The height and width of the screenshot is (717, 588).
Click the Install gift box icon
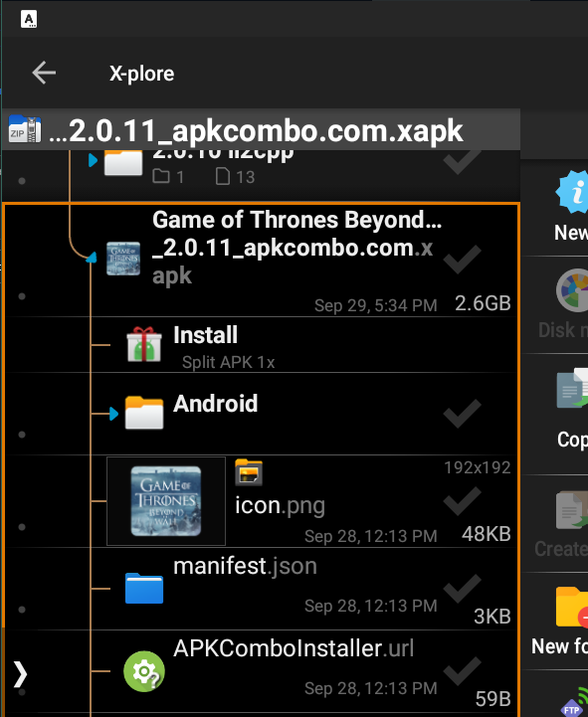pos(144,344)
